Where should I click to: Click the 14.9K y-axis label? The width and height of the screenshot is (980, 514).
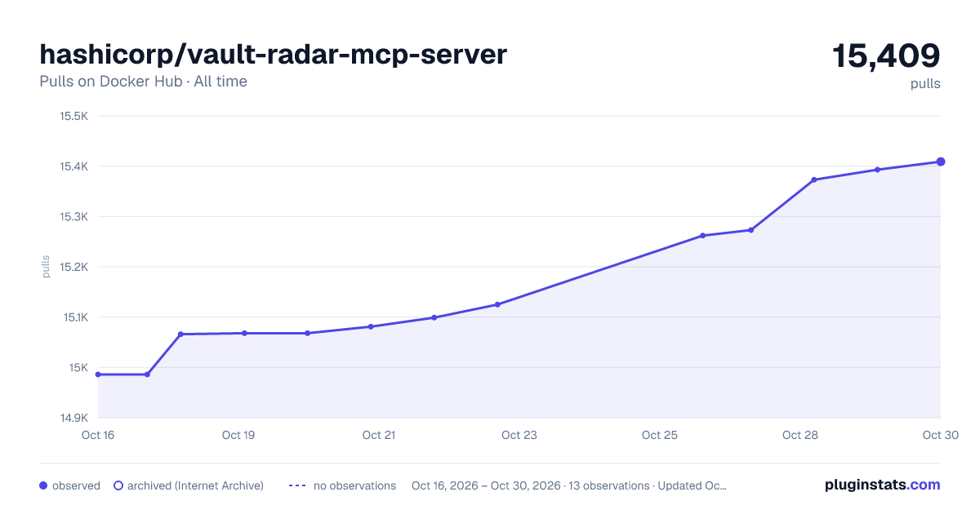pyautogui.click(x=73, y=418)
